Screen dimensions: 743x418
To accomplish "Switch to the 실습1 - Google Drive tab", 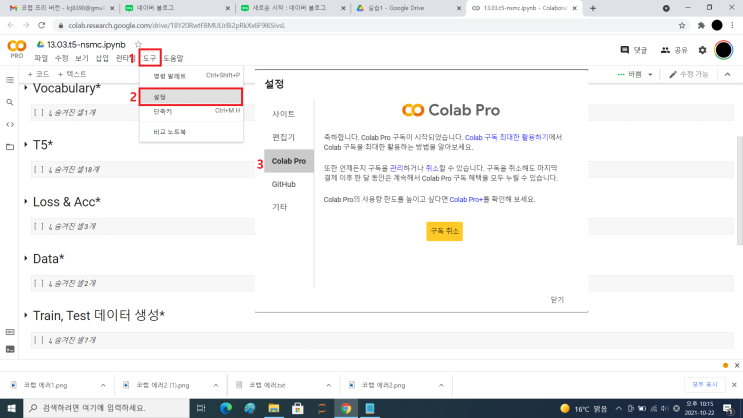I will point(408,8).
